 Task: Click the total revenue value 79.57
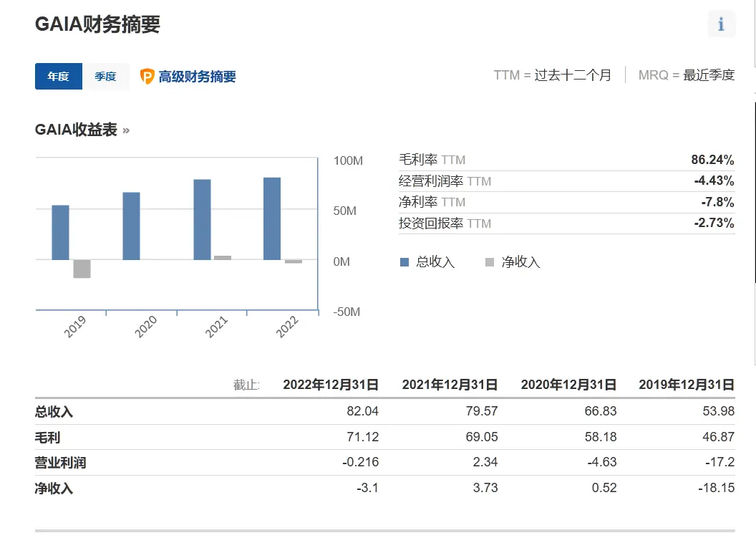(482, 411)
